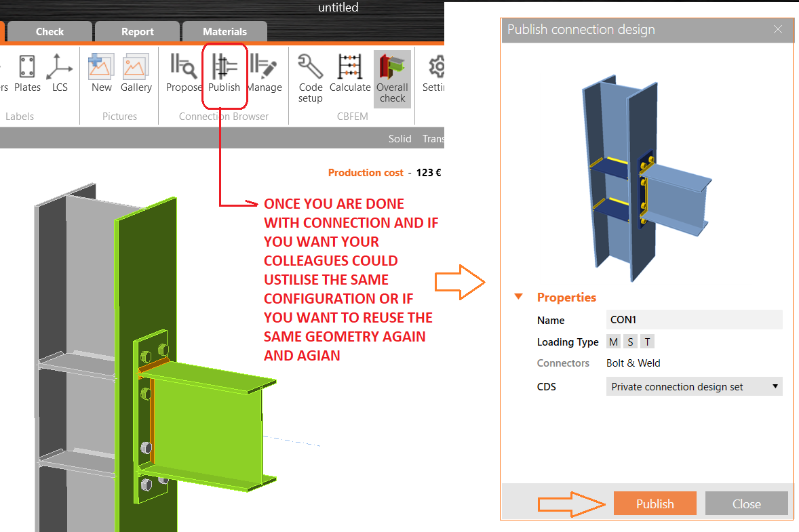Run Calculate in CBFEM group
Viewport: 799px width, 532px height.
[350, 73]
